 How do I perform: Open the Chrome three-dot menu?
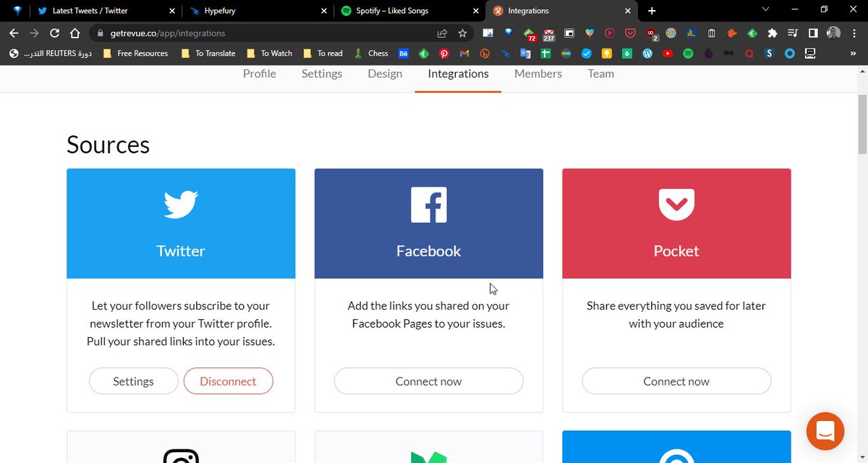(854, 33)
